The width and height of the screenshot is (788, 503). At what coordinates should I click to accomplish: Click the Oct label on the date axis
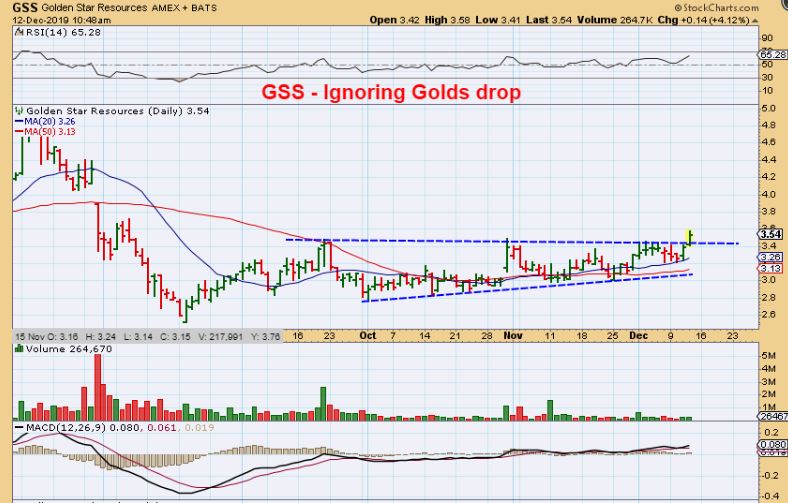tap(367, 336)
